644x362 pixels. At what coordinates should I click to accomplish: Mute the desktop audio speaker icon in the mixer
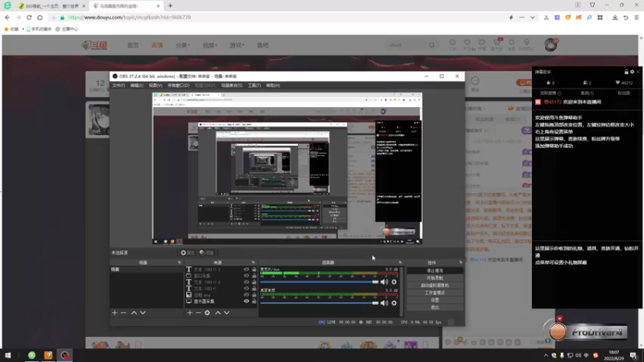384,303
